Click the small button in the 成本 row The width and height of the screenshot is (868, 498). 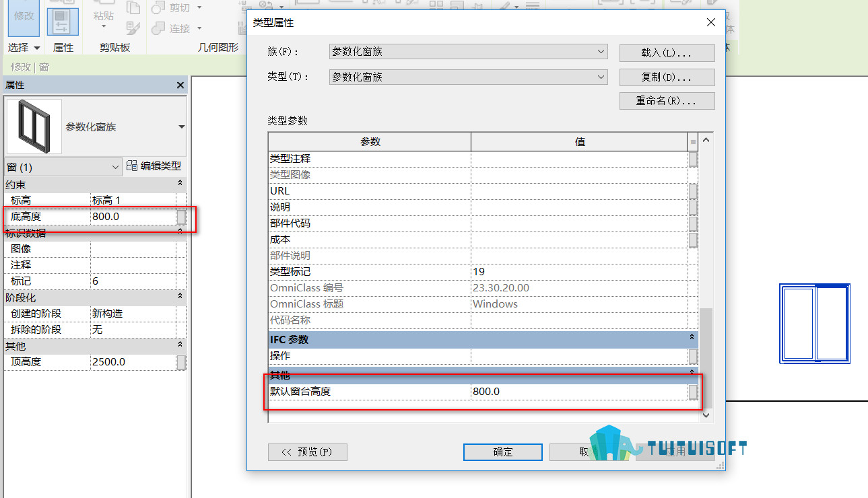(693, 240)
